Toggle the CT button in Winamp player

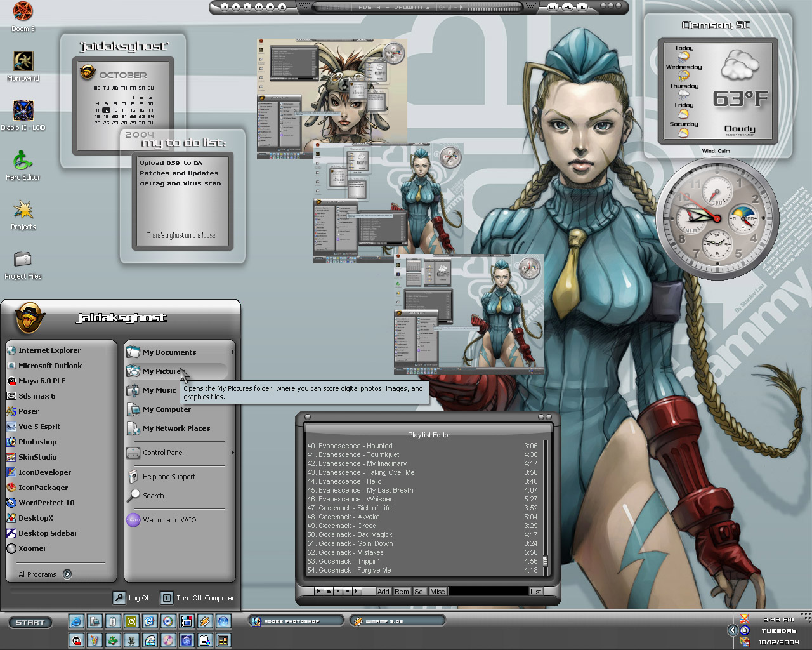(553, 7)
